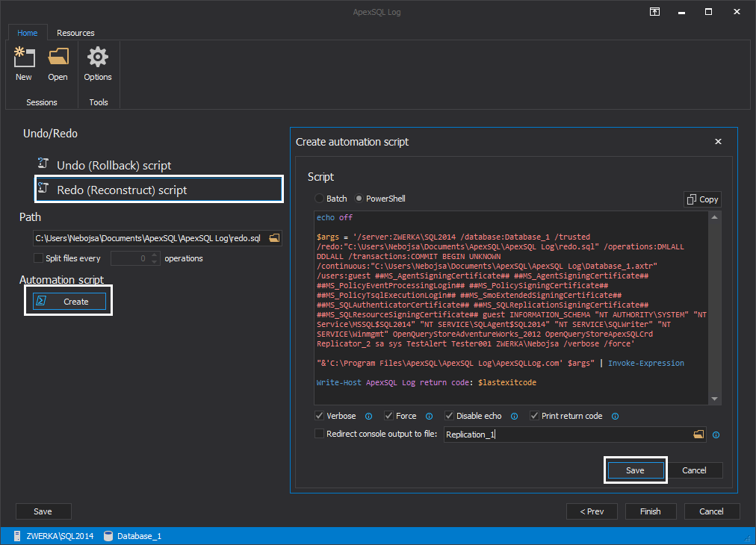The height and width of the screenshot is (545, 756).
Task: Select Redo (Reconstruct) script option
Action: (158, 190)
